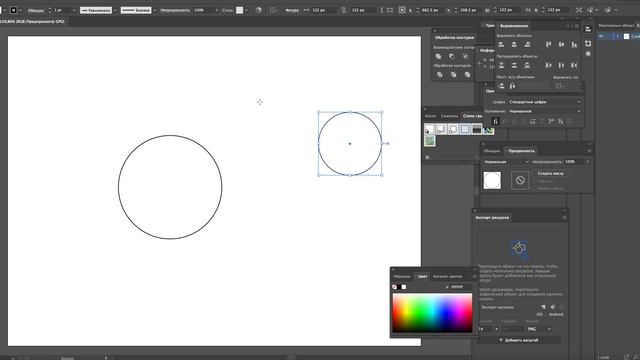This screenshot has width=640, height=360.
Task: Click horizontal distribute left in the Align panel
Action: click(x=549, y=65)
